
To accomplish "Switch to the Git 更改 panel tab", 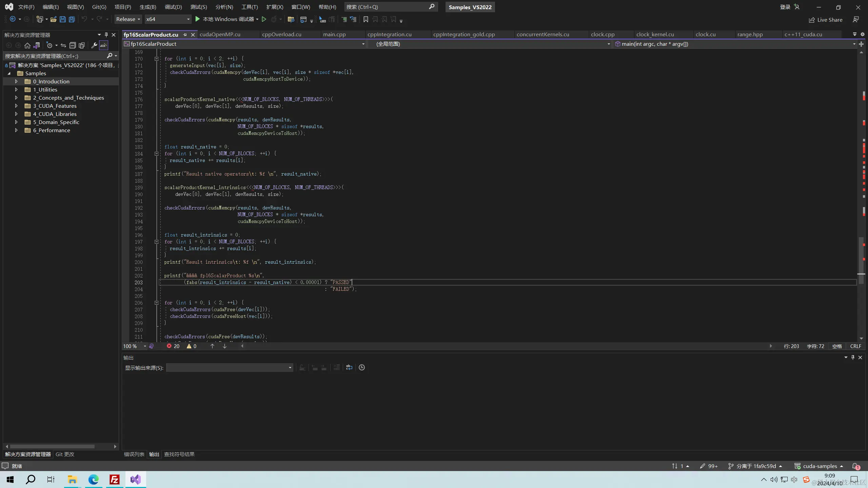I will pos(65,454).
